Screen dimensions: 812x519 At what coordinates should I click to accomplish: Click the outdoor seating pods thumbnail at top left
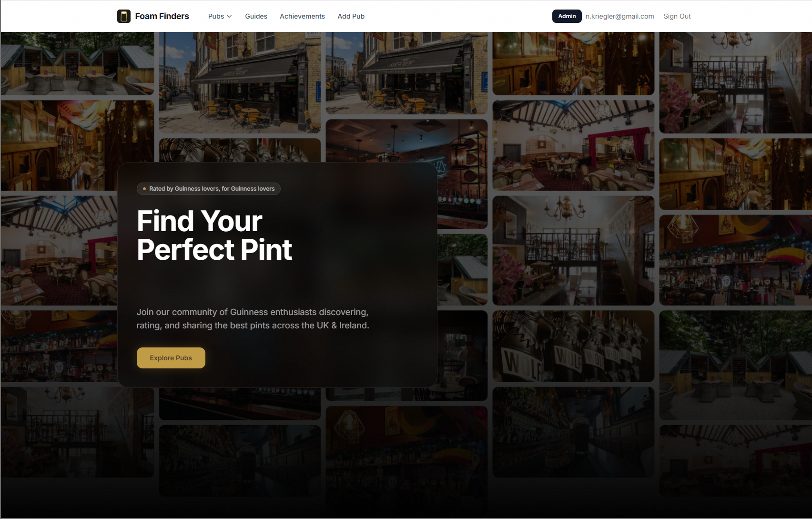point(76,62)
